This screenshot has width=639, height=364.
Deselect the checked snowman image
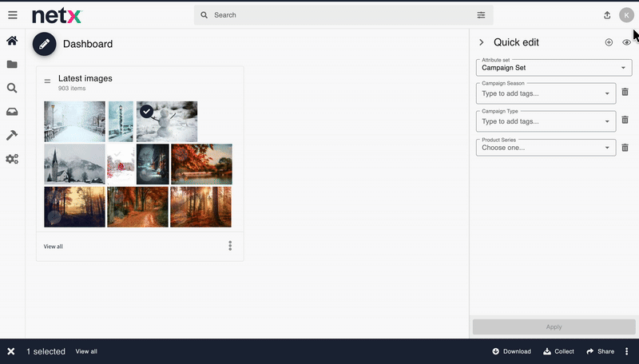(x=147, y=112)
